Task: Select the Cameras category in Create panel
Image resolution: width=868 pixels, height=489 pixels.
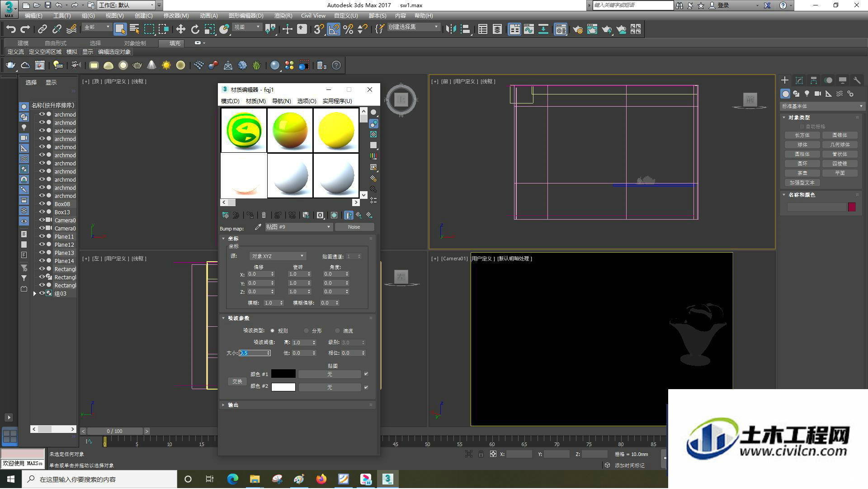Action: (818, 94)
